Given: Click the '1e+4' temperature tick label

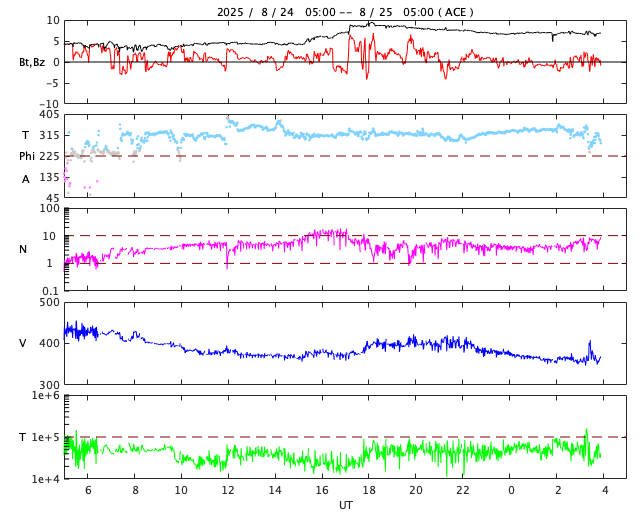Looking at the screenshot, I should pos(45,479).
